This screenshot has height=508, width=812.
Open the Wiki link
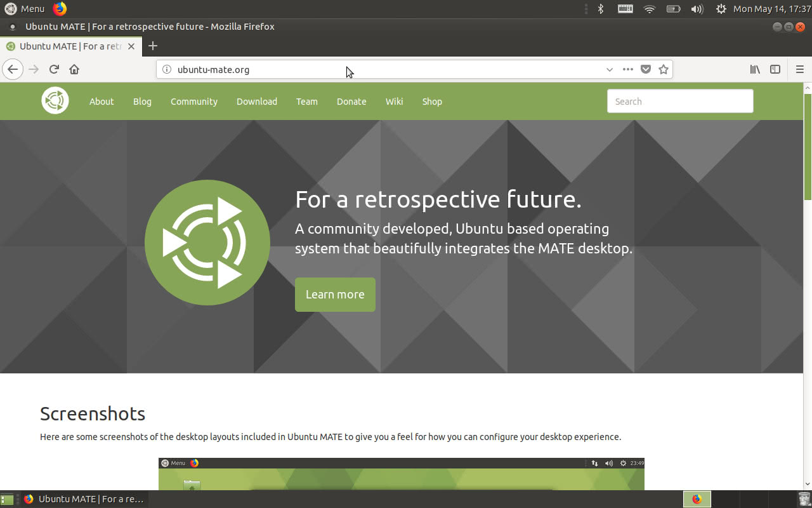click(395, 101)
